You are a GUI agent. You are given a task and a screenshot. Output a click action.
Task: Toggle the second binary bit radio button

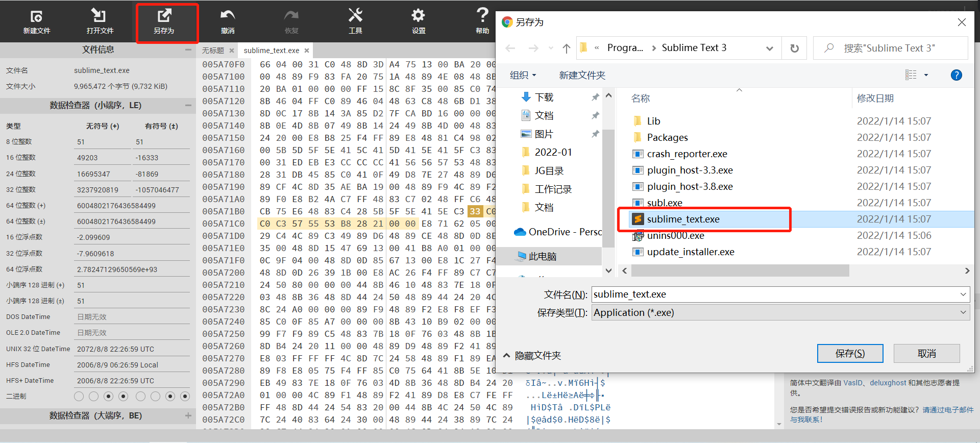(93, 396)
